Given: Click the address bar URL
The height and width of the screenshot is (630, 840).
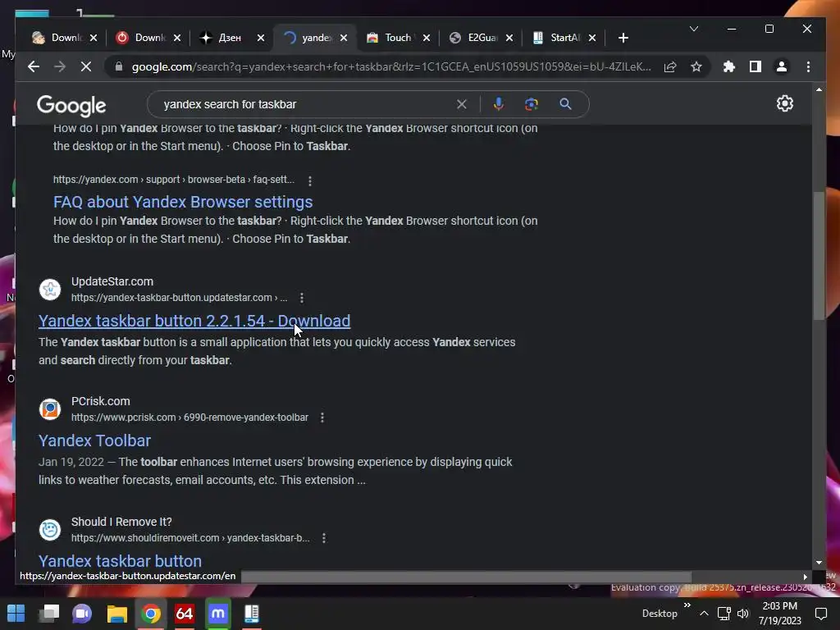Looking at the screenshot, I should 391,66.
